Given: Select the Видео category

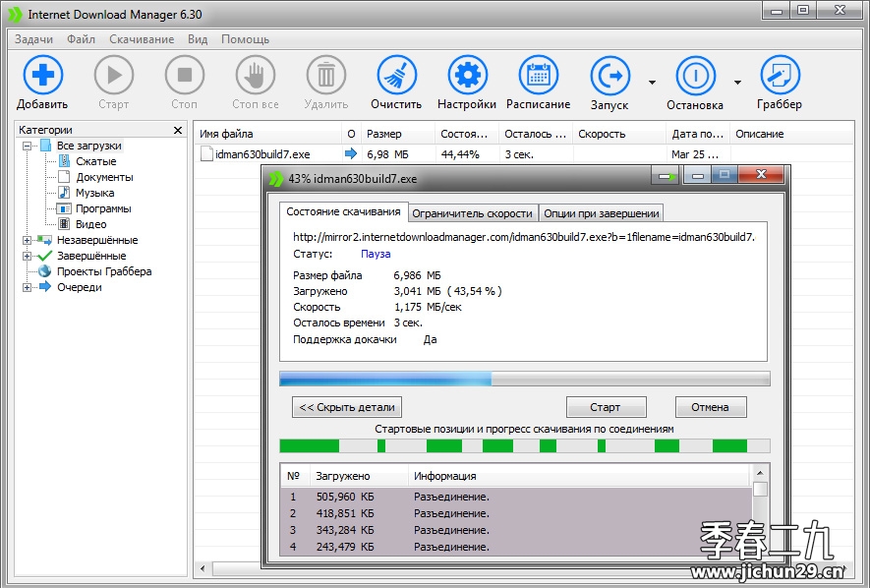Looking at the screenshot, I should (x=91, y=224).
